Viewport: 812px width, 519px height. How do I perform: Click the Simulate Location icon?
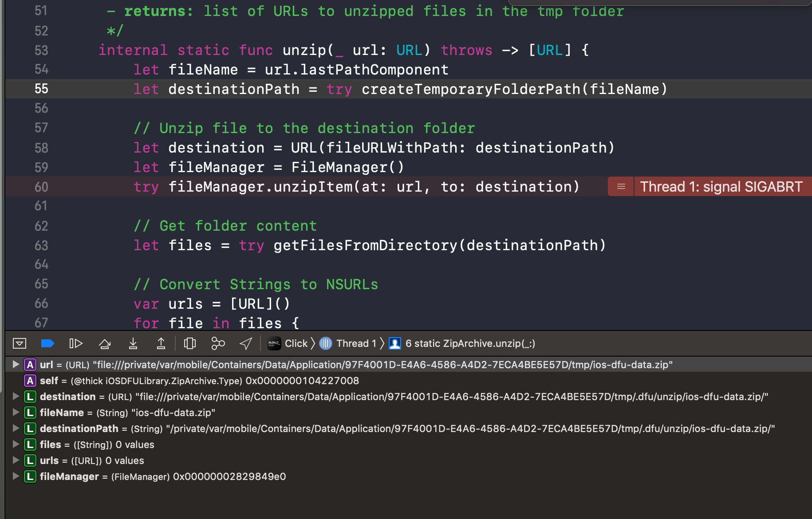click(245, 343)
